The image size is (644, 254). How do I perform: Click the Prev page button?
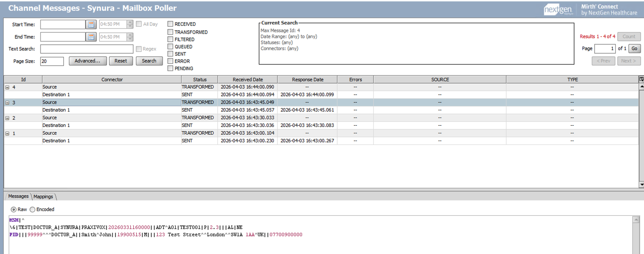point(604,61)
